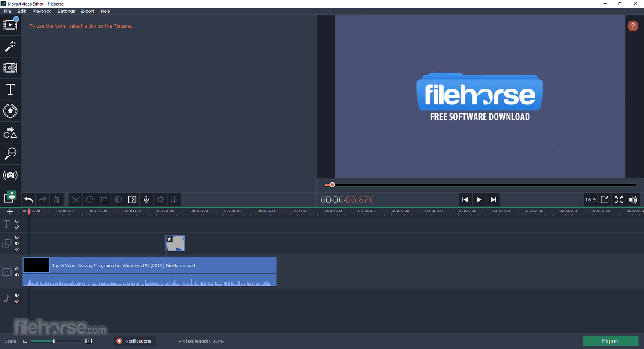The image size is (644, 349).
Task: Open the File menu
Action: (x=7, y=11)
